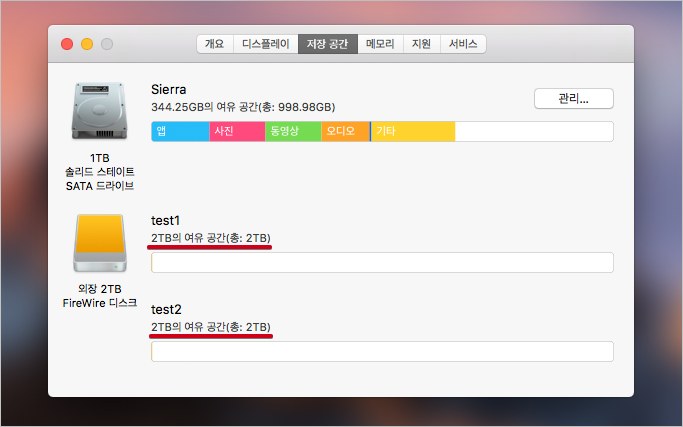Image resolution: width=683 pixels, height=427 pixels.
Task: Open the 지원 tab
Action: click(x=422, y=44)
